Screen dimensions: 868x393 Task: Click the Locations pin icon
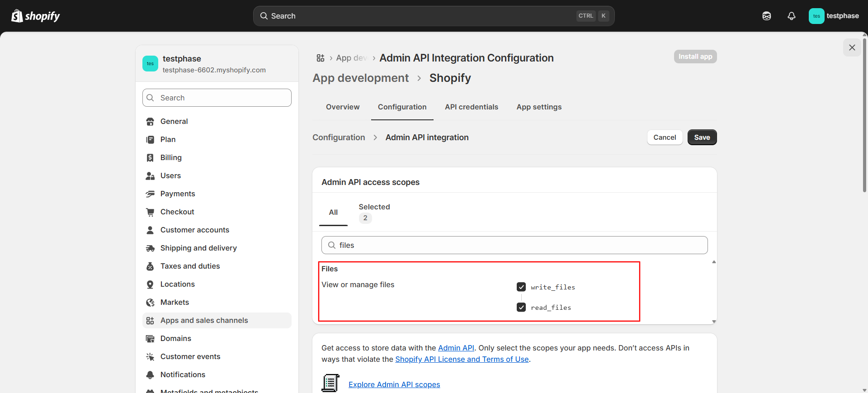pos(150,284)
